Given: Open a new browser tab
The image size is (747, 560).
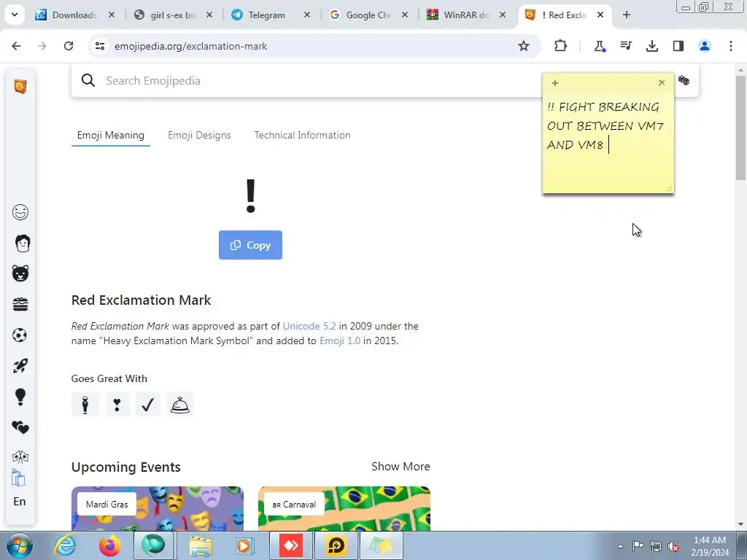Looking at the screenshot, I should [x=627, y=15].
